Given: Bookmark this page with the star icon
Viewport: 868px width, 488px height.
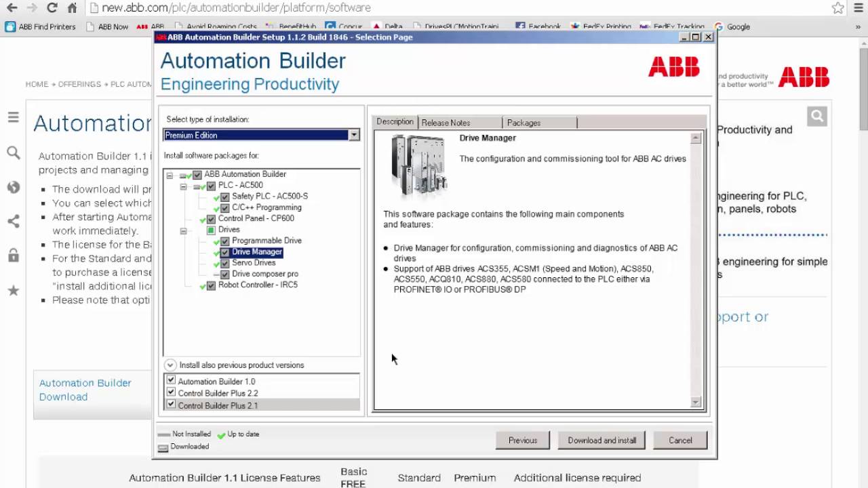Looking at the screenshot, I should (837, 8).
